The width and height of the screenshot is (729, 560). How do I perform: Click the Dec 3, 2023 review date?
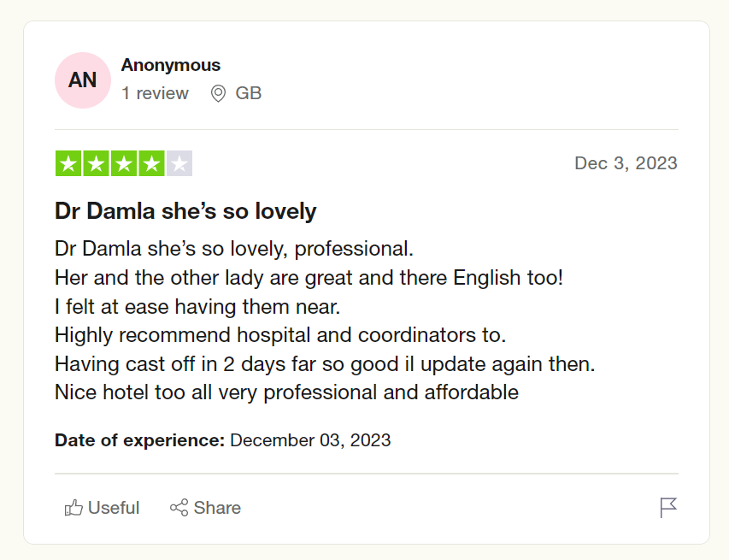(x=626, y=163)
